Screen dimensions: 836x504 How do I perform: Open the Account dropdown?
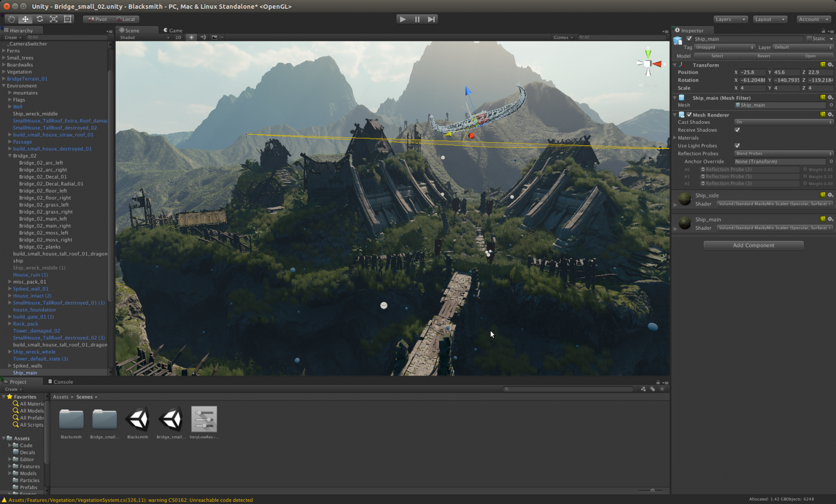(x=814, y=19)
